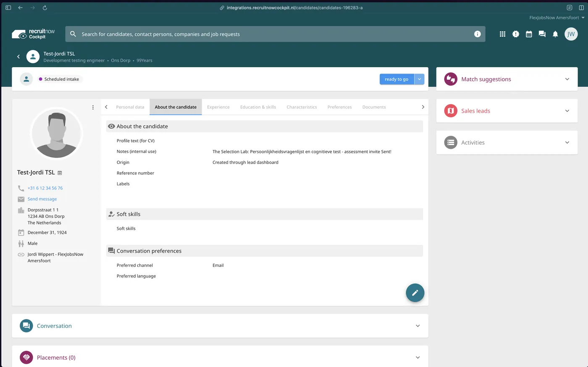Click the magnifier search icon

[73, 34]
